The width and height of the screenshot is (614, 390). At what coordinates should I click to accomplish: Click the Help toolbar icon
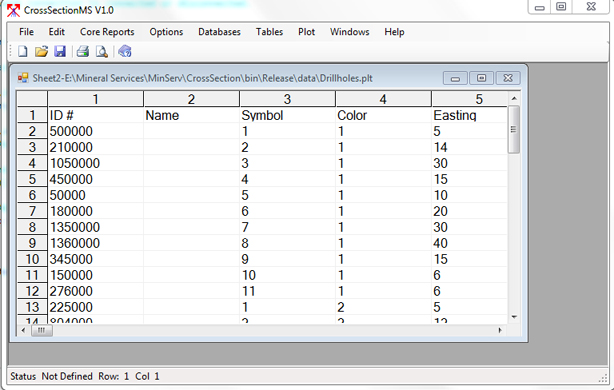(x=125, y=51)
